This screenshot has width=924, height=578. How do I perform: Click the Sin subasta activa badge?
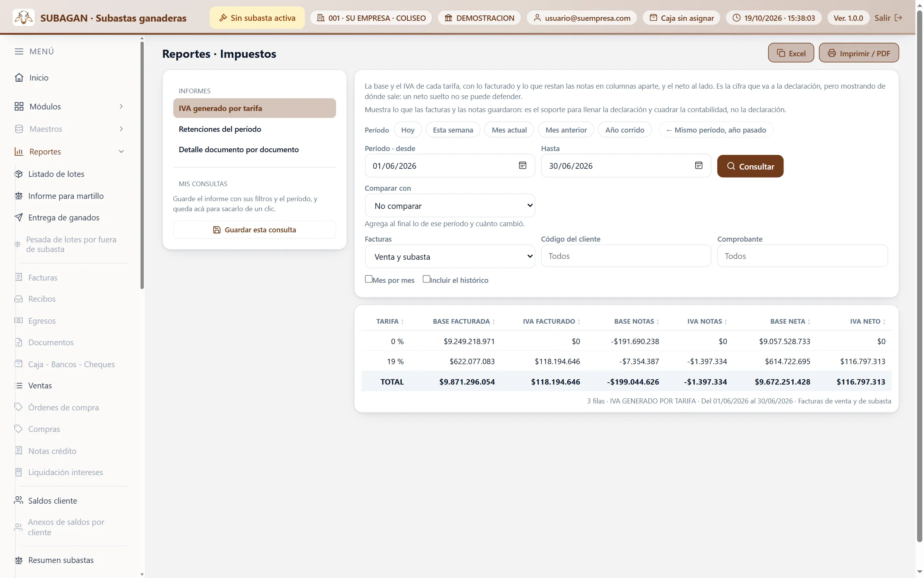(x=257, y=18)
